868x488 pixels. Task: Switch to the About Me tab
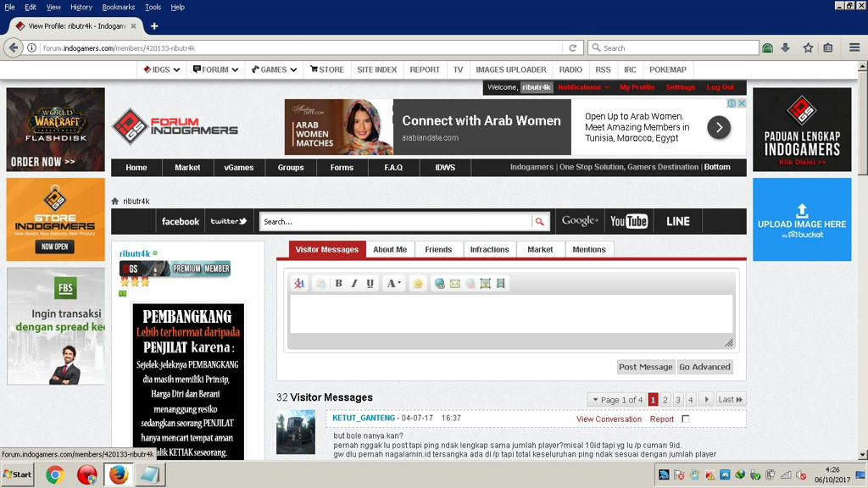390,250
